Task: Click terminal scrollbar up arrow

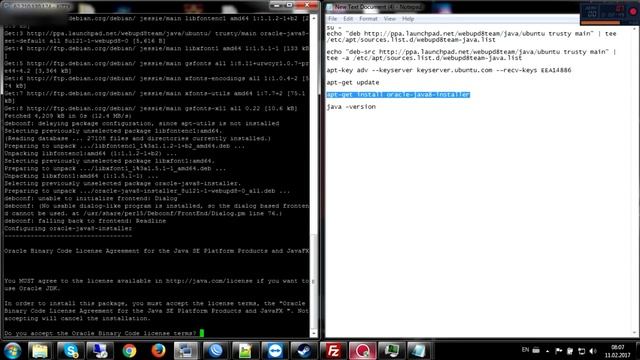Action: (313, 18)
